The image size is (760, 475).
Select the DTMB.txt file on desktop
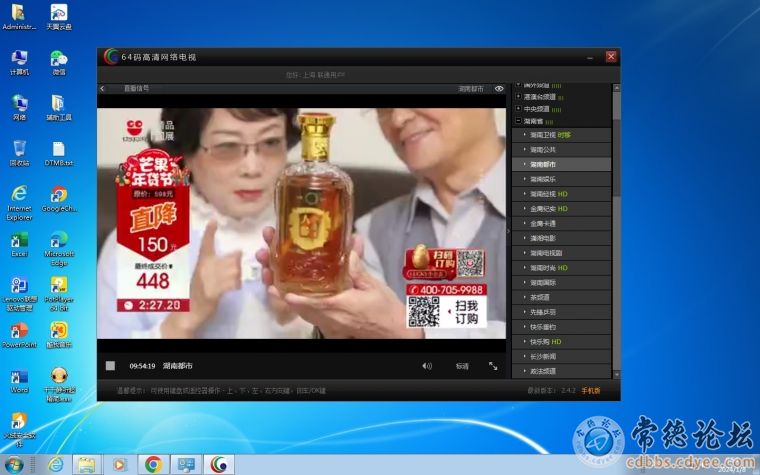(59, 153)
